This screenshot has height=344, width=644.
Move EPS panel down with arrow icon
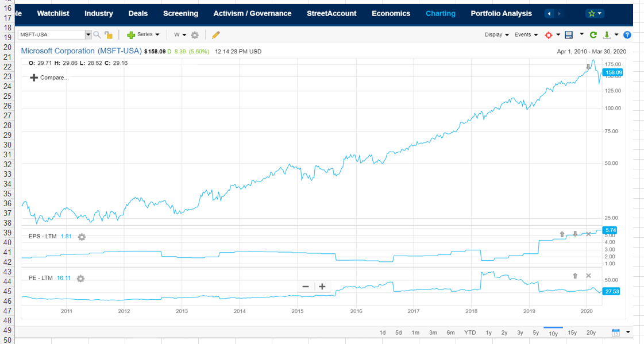tap(575, 234)
